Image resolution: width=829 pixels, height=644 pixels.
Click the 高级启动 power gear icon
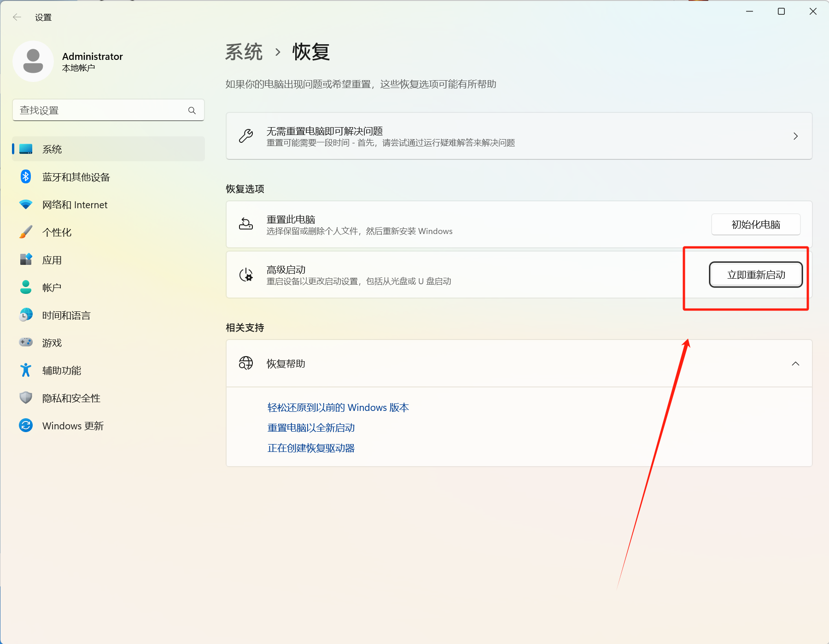pos(246,275)
